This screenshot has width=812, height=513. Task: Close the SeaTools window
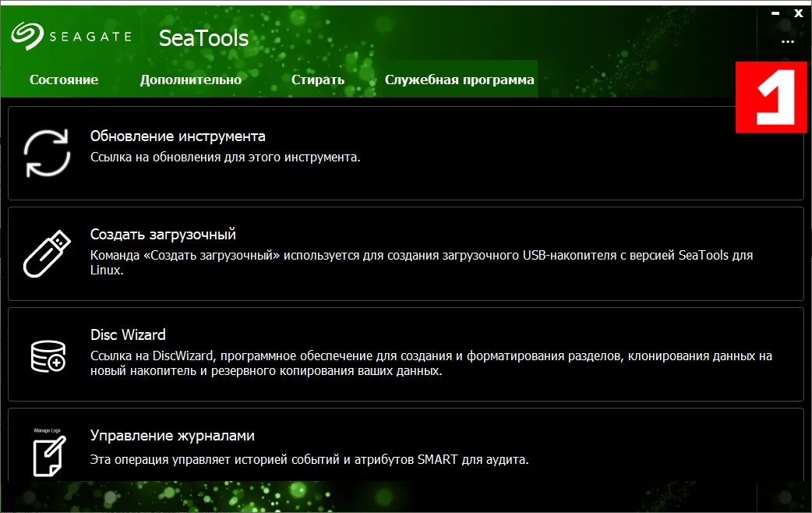[798, 13]
